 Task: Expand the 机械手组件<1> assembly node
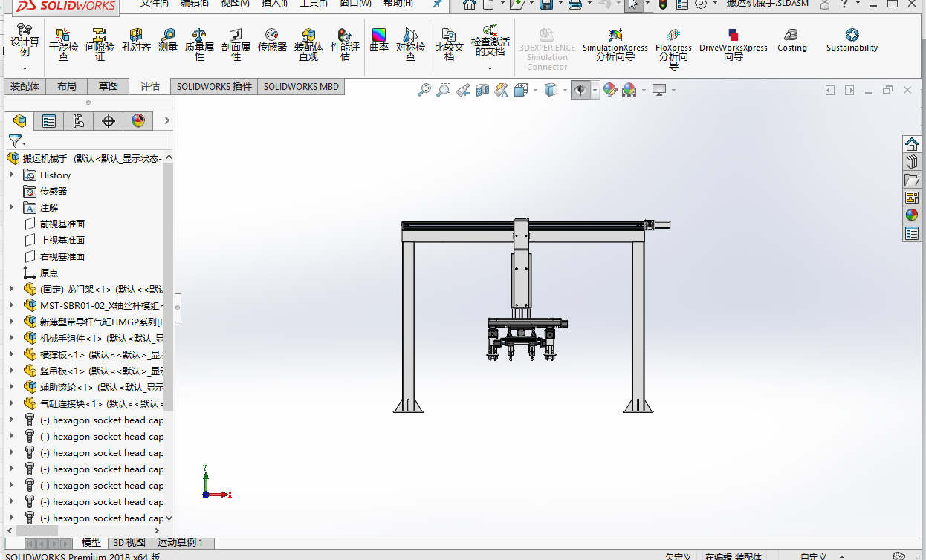pos(11,338)
